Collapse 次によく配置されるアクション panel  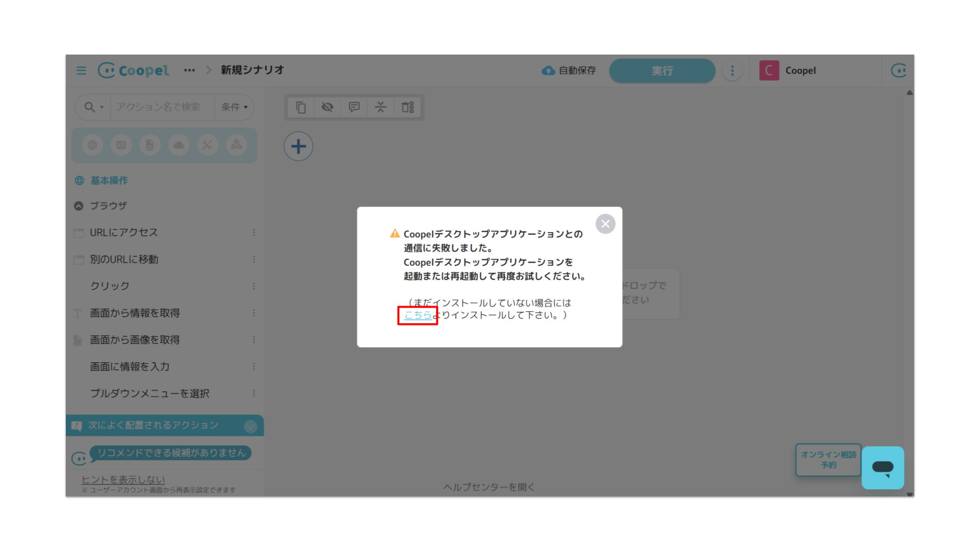click(x=250, y=427)
